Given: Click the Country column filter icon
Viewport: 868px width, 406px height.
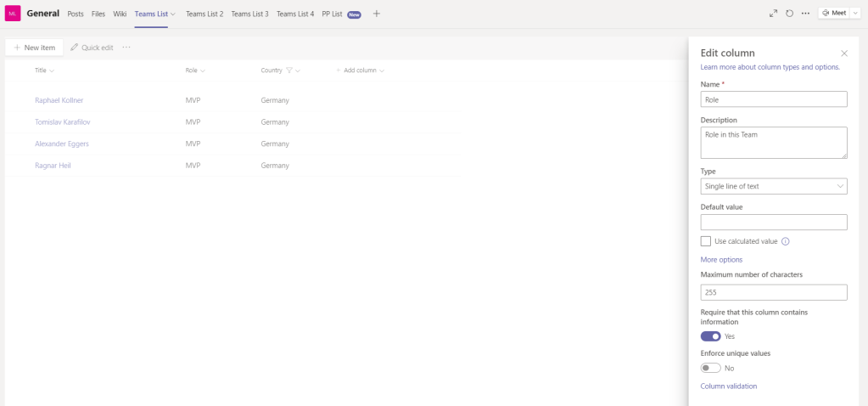Looking at the screenshot, I should pos(289,70).
